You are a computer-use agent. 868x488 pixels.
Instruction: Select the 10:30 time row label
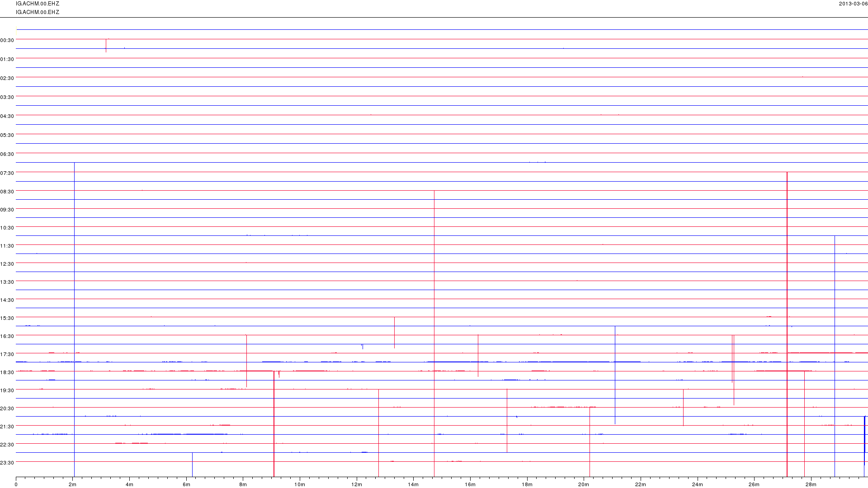coord(7,228)
